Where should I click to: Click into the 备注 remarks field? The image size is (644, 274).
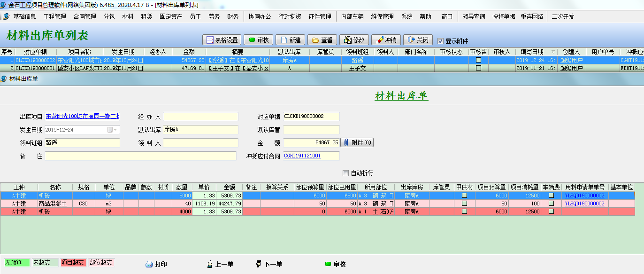(141, 156)
